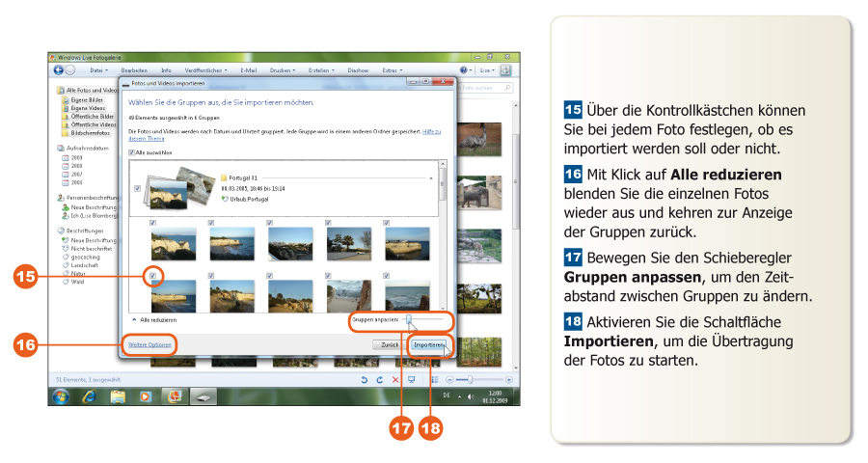
Task: Open Windows Media Player from the taskbar
Action: coord(146,396)
